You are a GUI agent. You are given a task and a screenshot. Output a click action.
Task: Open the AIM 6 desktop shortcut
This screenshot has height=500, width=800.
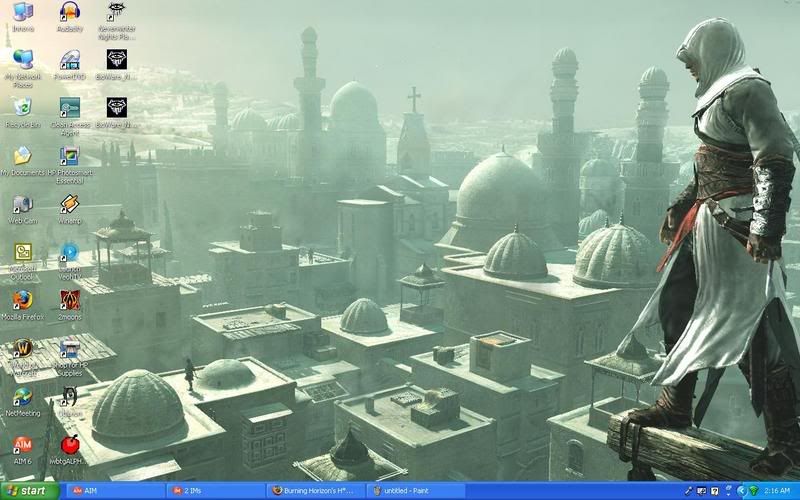[22, 449]
